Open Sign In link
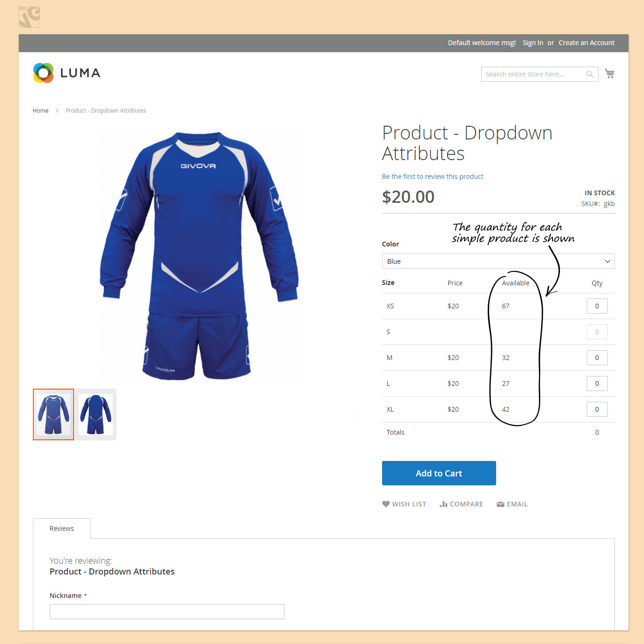This screenshot has width=644, height=644. pyautogui.click(x=533, y=43)
